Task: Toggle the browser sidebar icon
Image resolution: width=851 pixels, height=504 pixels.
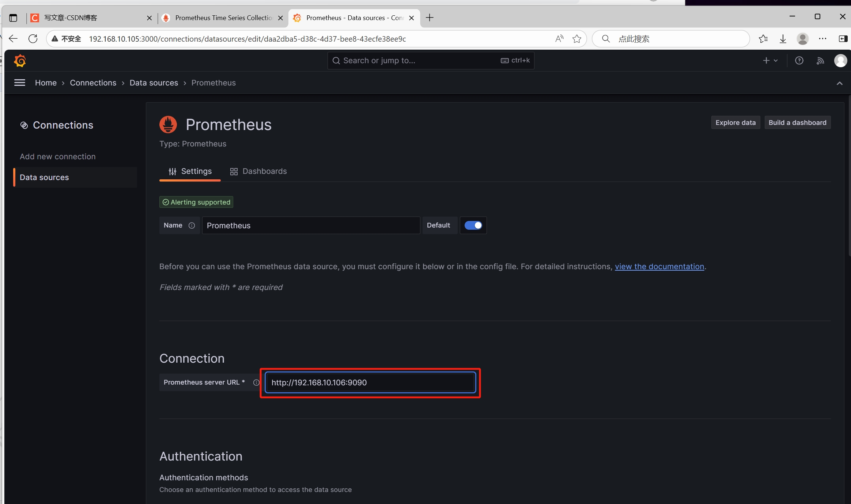Action: click(843, 39)
